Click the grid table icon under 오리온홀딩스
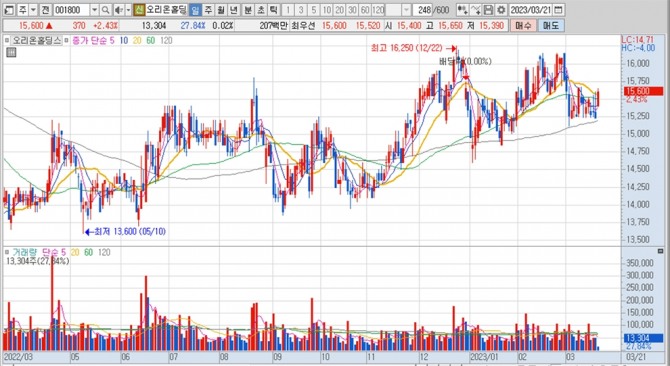This screenshot has height=366, width=670. [x=12, y=53]
